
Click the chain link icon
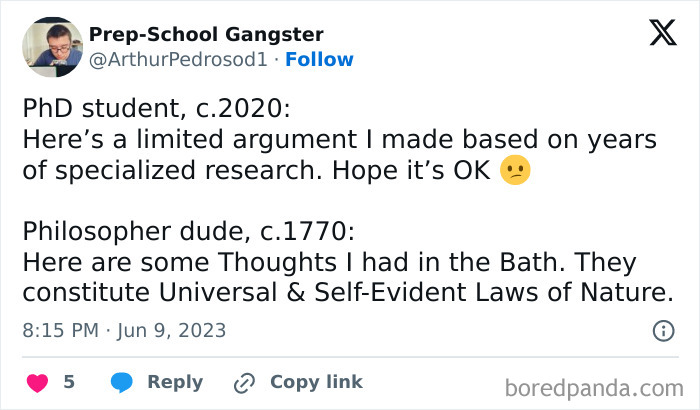point(244,382)
